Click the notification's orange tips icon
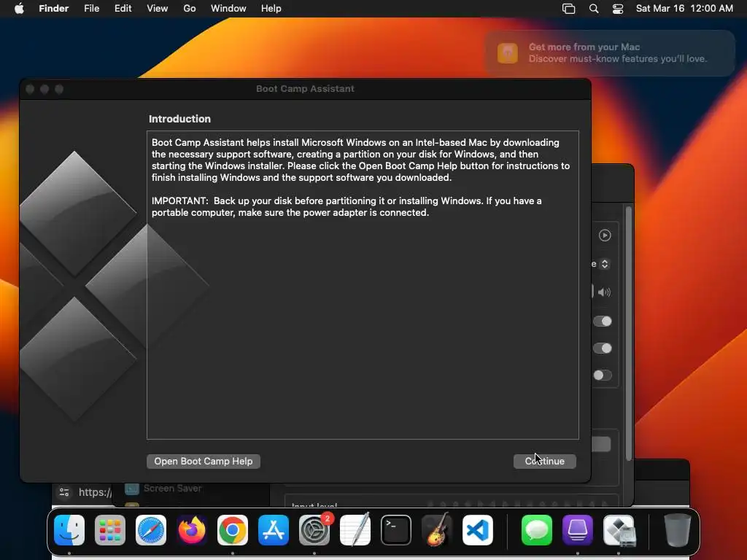Screen dimensions: 747x560 [508, 52]
